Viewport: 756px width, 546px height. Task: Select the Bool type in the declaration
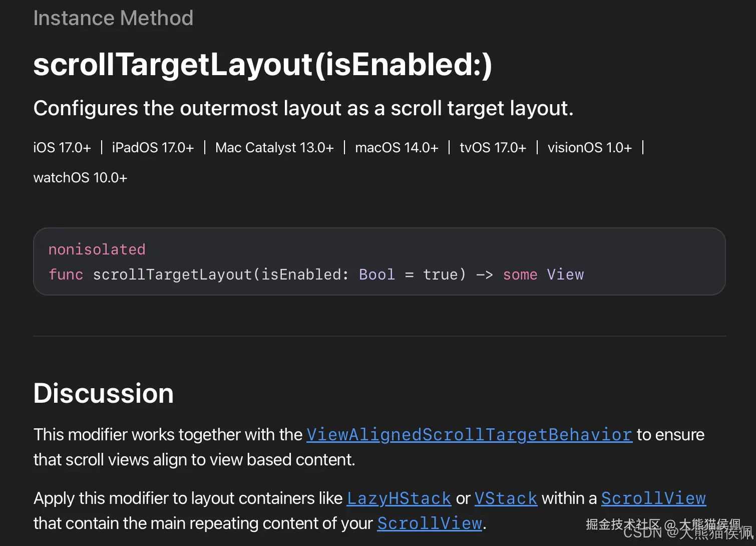pos(377,275)
